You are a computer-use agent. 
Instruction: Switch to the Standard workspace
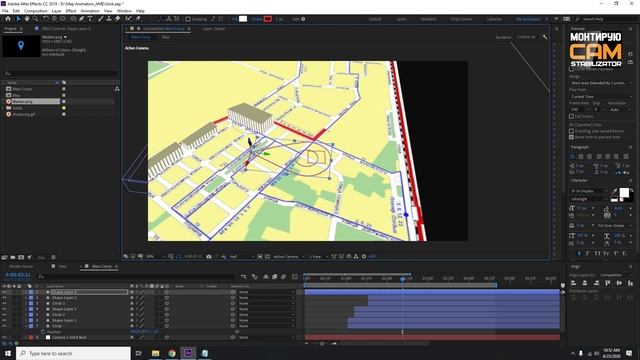tap(428, 19)
